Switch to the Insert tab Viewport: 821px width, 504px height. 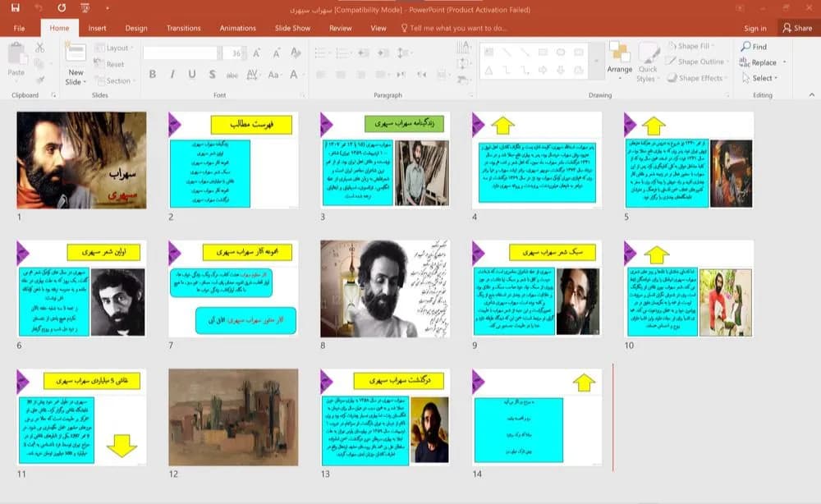click(x=97, y=28)
